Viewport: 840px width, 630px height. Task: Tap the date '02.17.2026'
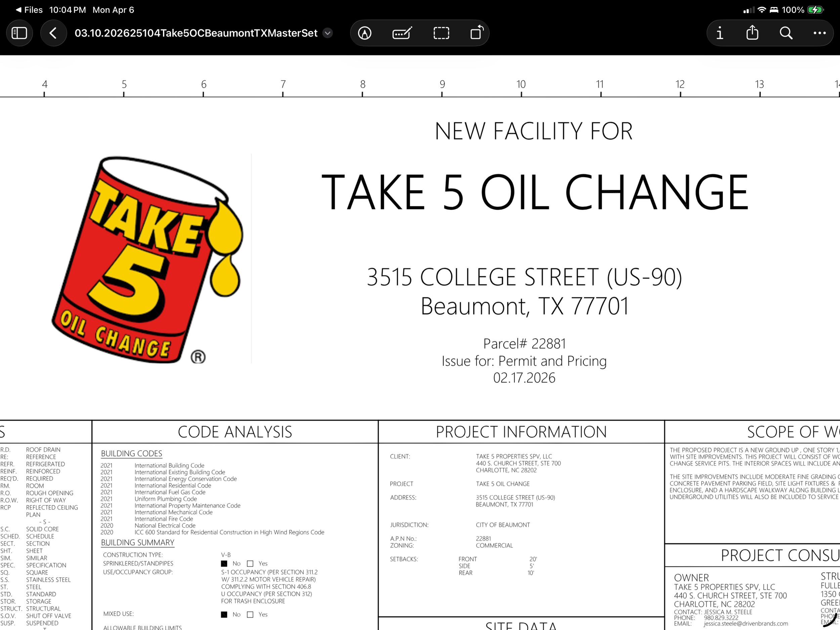[524, 378]
